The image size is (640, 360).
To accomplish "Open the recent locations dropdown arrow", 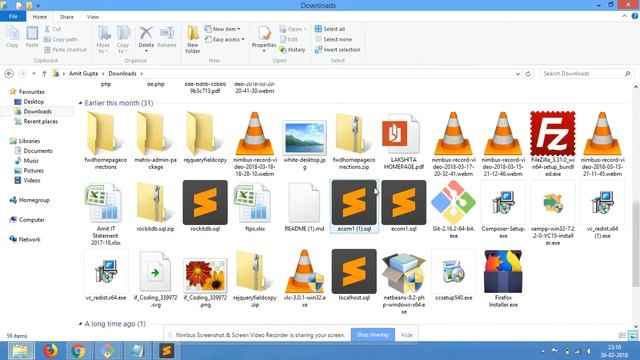I will pos(34,74).
